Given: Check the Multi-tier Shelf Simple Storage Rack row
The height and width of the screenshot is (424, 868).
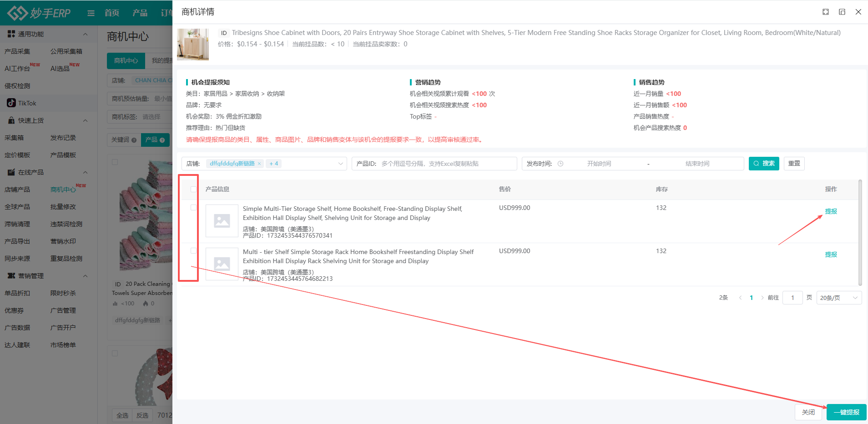Looking at the screenshot, I should 193,251.
